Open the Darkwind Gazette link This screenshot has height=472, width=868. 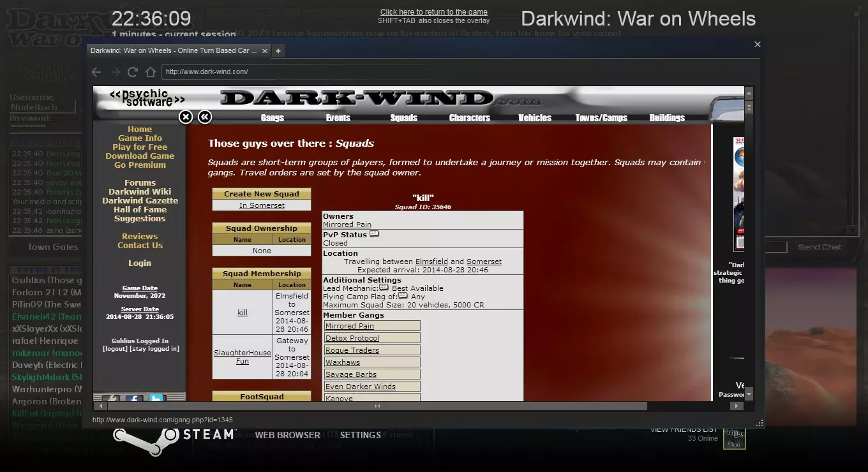point(140,200)
